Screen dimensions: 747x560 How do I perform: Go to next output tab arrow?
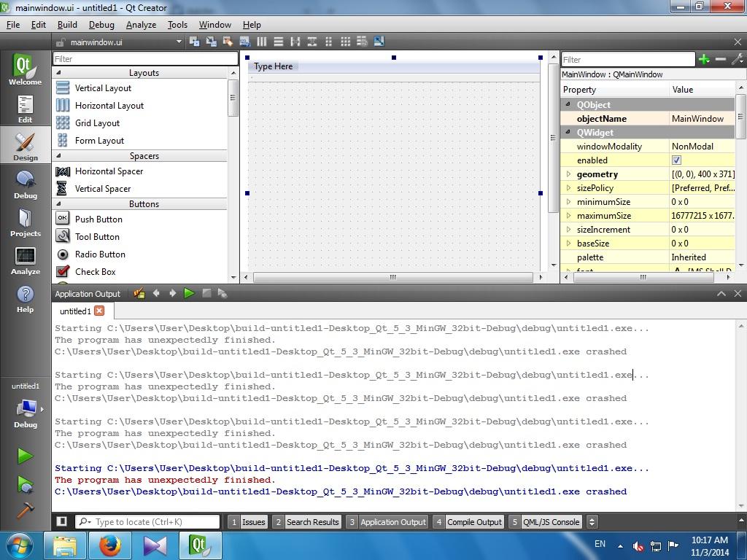point(172,293)
